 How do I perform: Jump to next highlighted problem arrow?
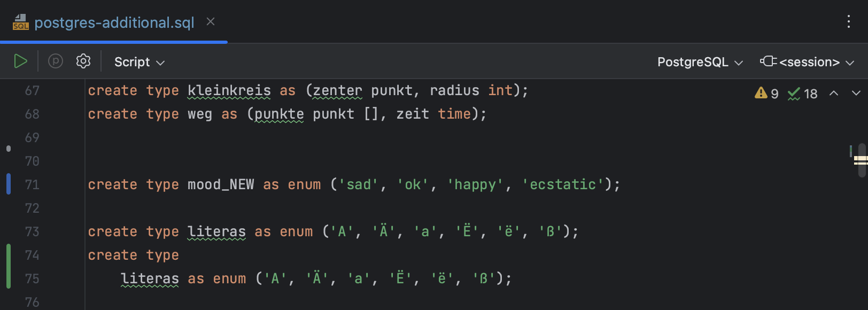[856, 94]
